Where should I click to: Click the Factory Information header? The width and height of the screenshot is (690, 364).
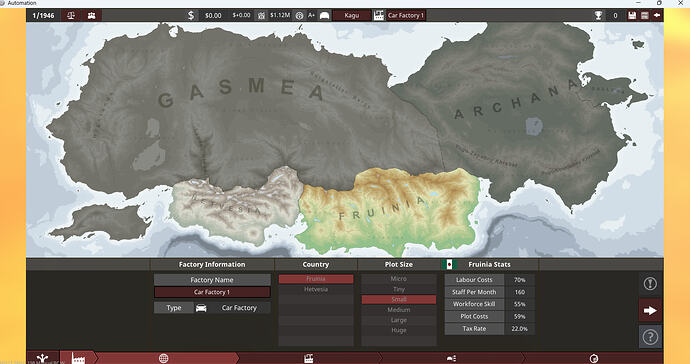click(x=212, y=265)
